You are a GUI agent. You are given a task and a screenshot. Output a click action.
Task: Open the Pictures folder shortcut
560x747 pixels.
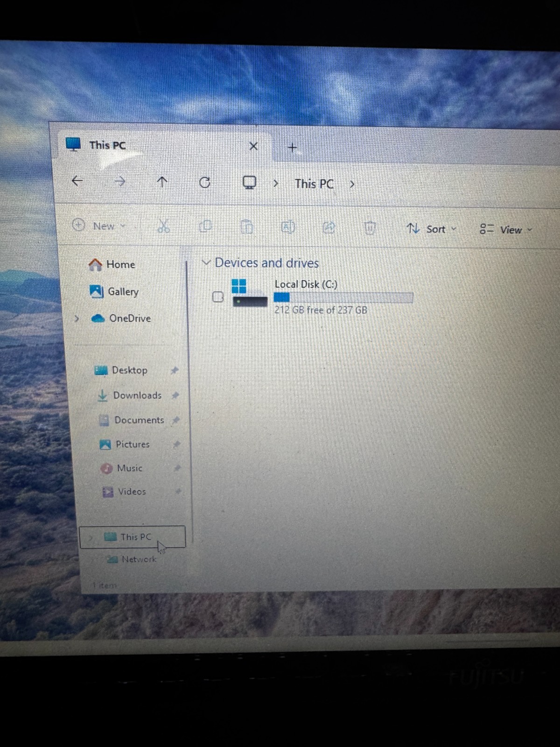coord(125,444)
